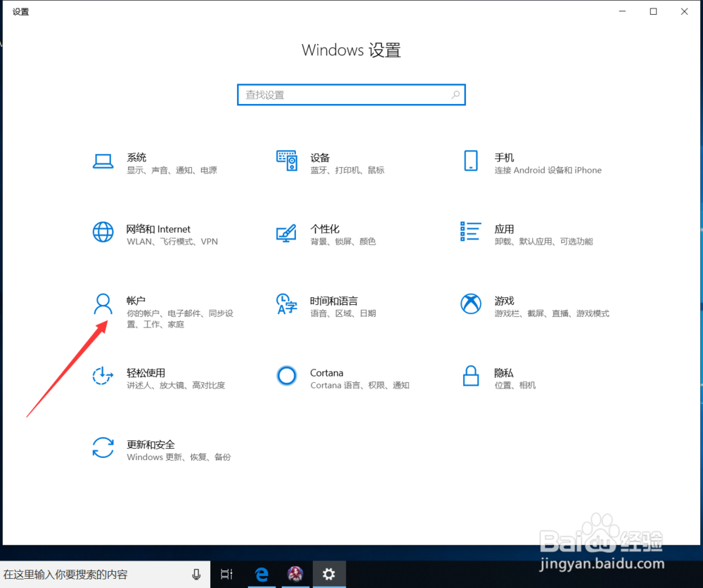Open Task View from the taskbar
The width and height of the screenshot is (703, 588).
click(226, 574)
